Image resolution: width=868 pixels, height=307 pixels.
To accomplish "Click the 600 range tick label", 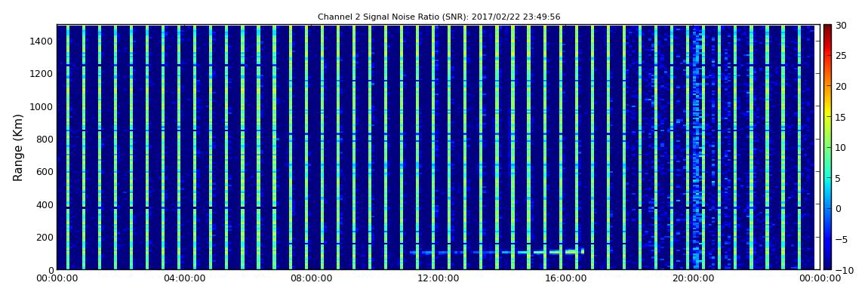I will [45, 172].
